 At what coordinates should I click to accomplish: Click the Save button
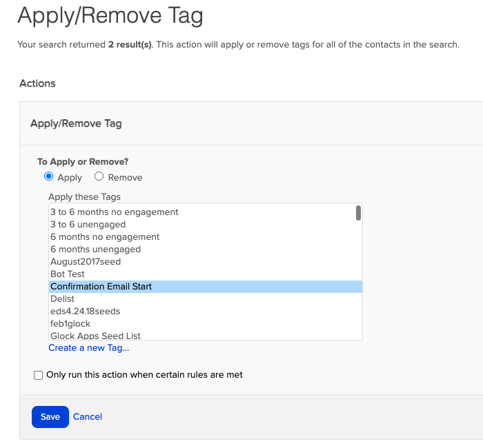[x=50, y=417]
